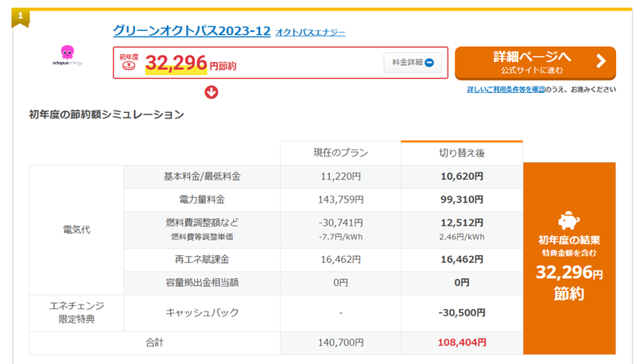Click the rank 1 ribbon badge
The image size is (636, 364).
pyautogui.click(x=20, y=16)
